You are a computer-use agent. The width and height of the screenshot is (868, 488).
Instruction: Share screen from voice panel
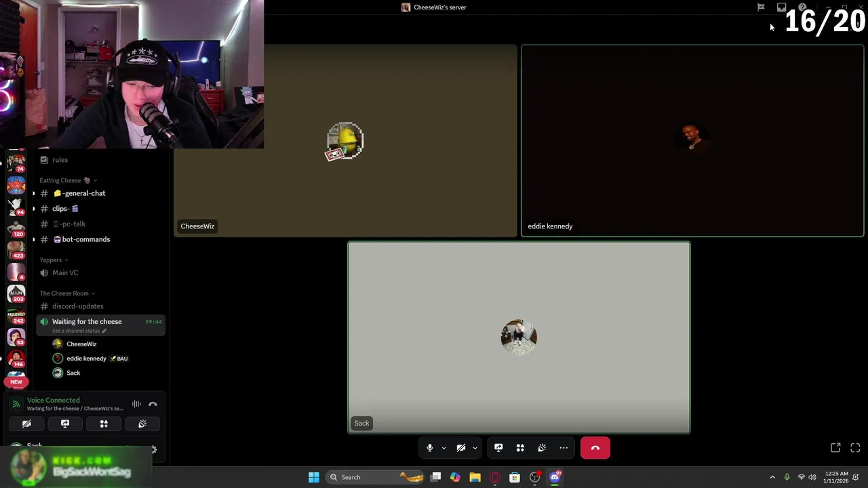(x=65, y=424)
